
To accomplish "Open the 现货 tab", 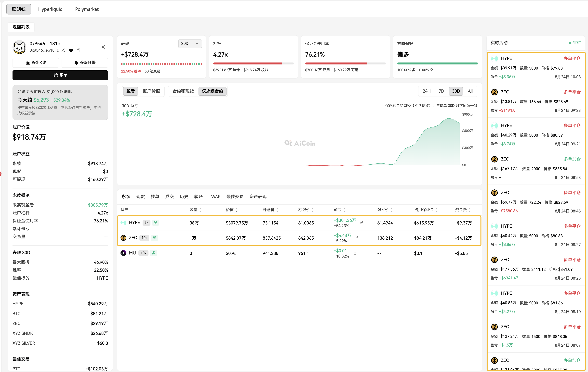I will coord(140,197).
